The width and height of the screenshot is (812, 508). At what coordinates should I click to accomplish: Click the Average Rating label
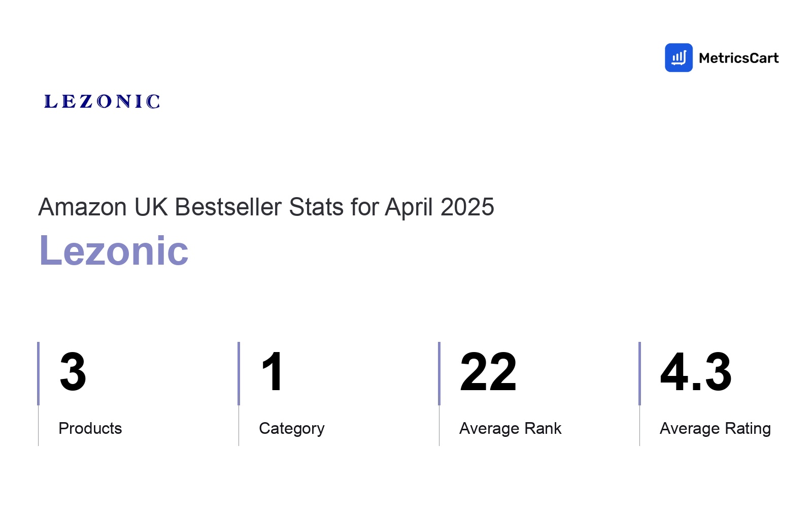click(x=716, y=429)
